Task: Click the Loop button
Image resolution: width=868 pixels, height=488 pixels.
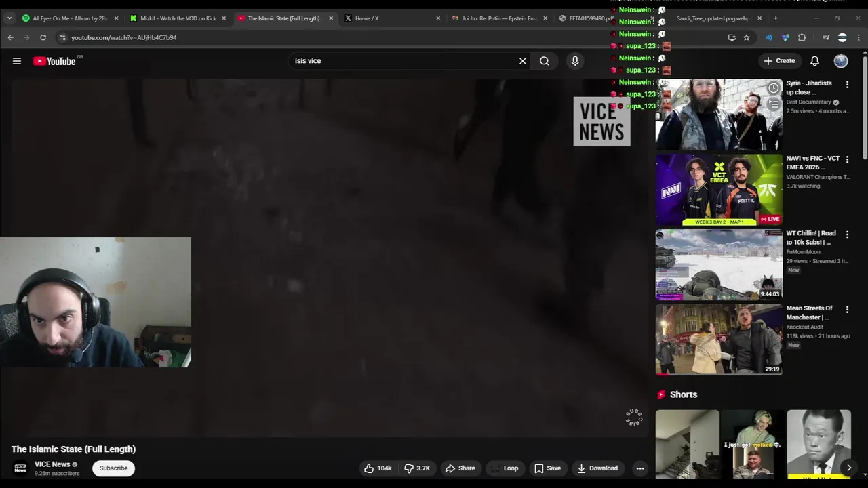Action: (505, 468)
